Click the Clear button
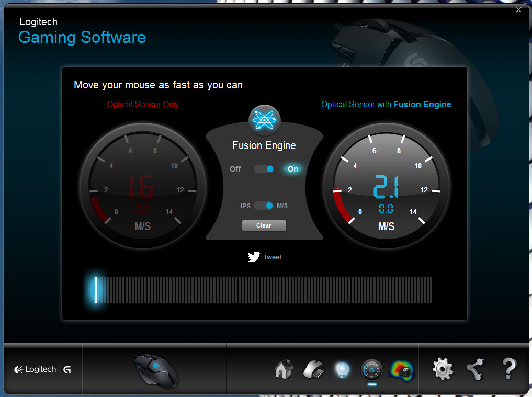Screen dimensions: 532x397 pos(264,225)
